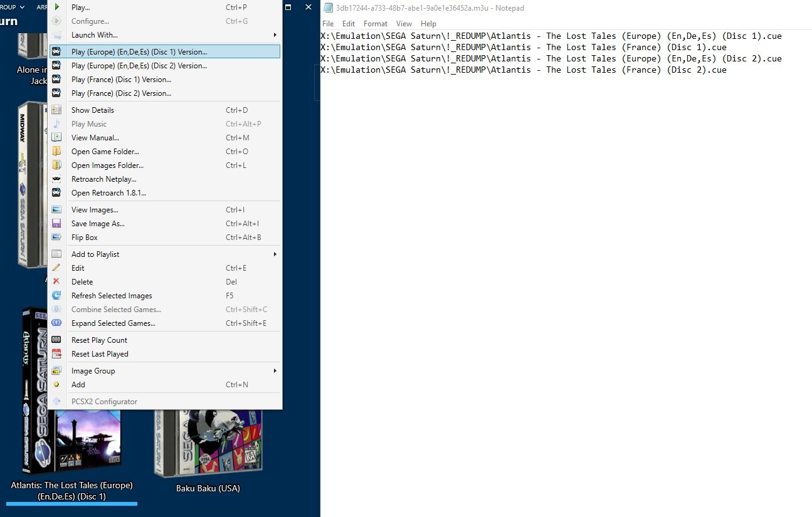Click the Baku Baku (USA) title label
Image resolution: width=812 pixels, height=517 pixels.
[x=208, y=488]
